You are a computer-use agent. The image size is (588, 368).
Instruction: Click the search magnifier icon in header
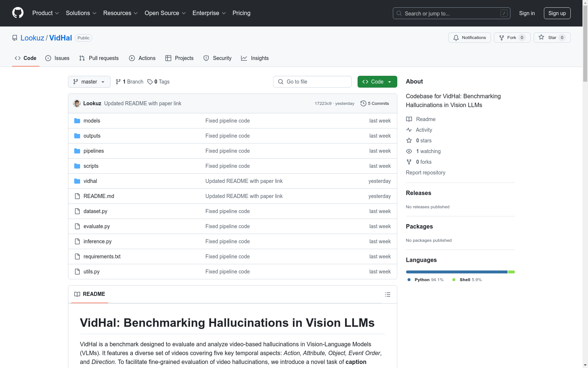point(399,13)
